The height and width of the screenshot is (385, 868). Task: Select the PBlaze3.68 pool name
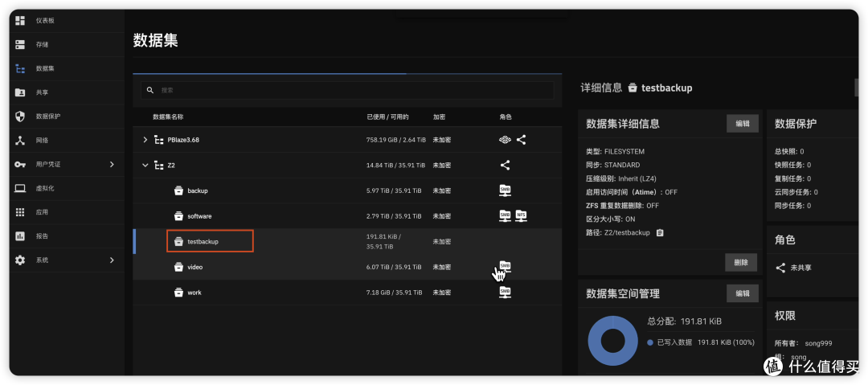point(183,140)
